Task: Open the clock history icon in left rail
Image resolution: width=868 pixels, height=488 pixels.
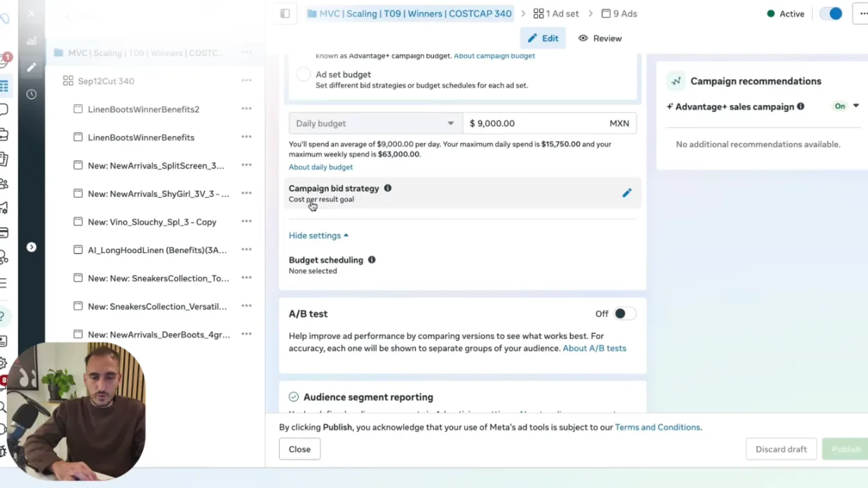Action: [x=32, y=94]
